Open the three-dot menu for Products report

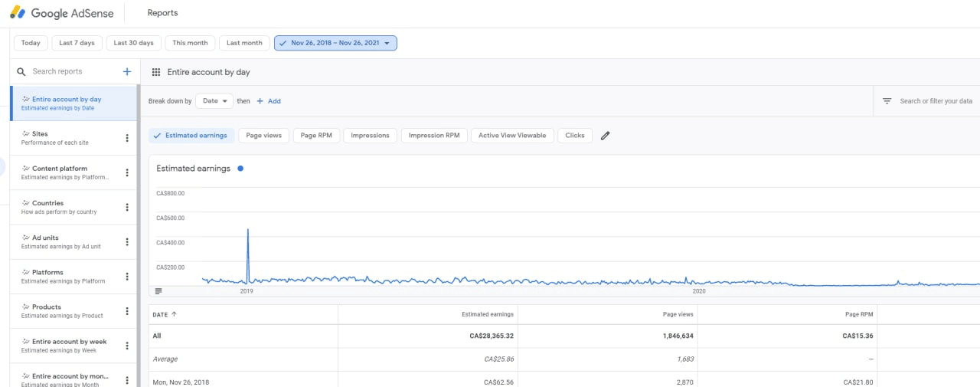[x=127, y=311]
